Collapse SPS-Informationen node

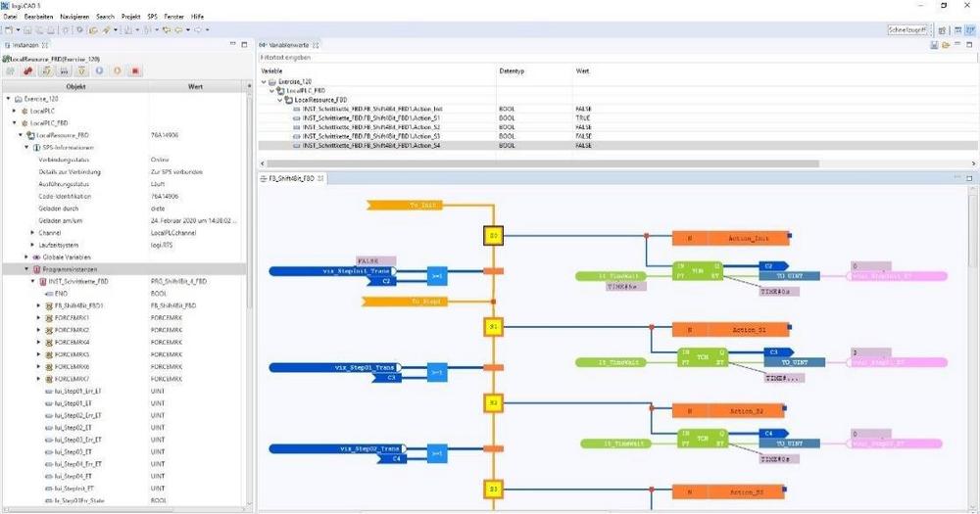(26, 148)
